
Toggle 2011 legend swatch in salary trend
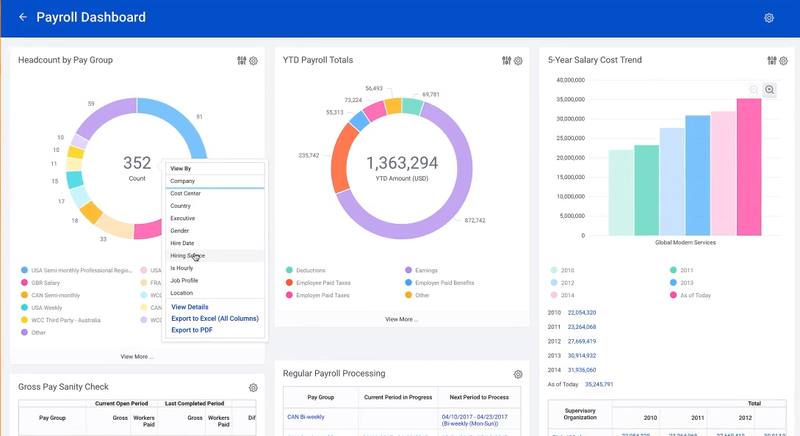tap(673, 270)
